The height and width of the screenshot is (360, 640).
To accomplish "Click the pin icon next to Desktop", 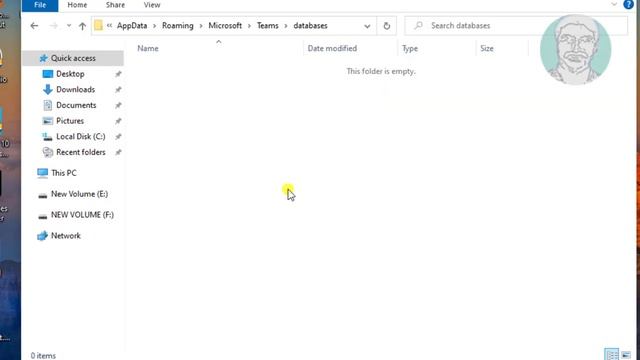I will click(x=118, y=74).
